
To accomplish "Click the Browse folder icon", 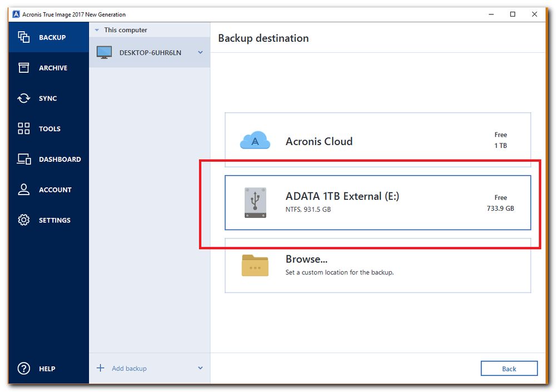I will pos(255,265).
